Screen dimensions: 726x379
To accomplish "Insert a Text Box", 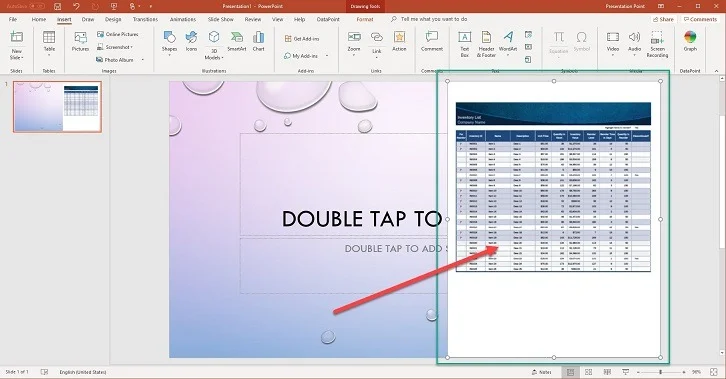I will tap(464, 44).
